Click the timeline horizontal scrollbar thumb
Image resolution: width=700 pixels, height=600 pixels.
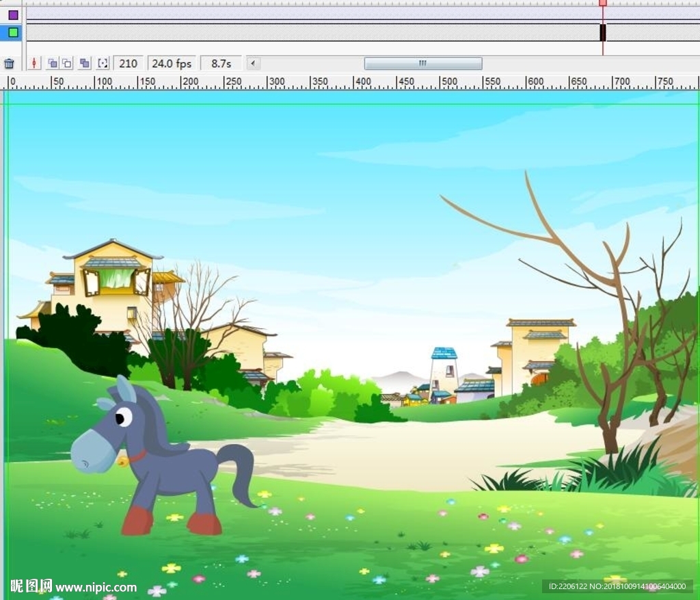click(423, 64)
